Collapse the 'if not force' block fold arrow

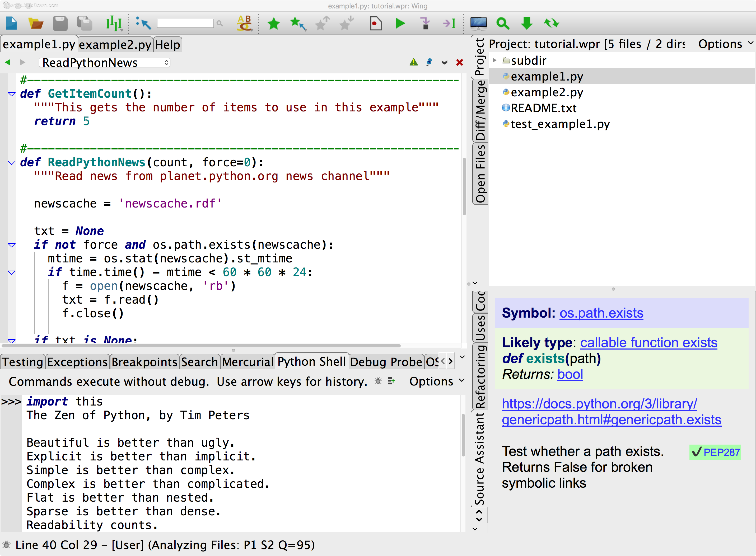(11, 245)
